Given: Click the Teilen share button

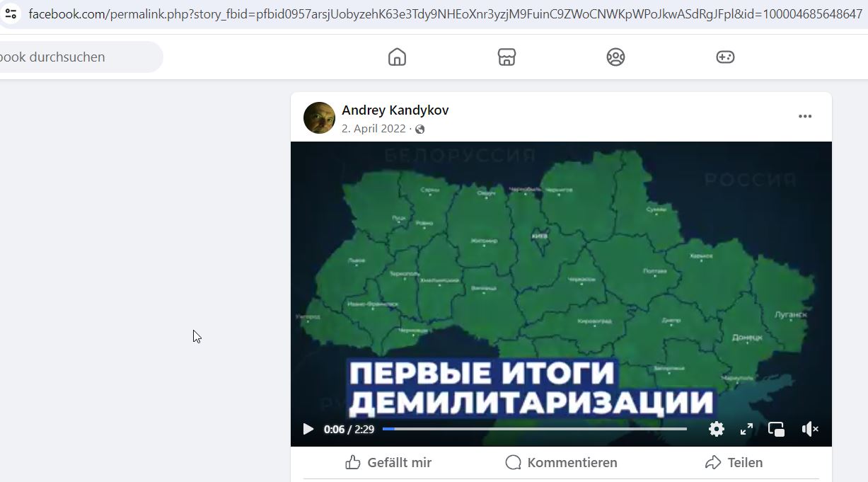Looking at the screenshot, I should click(734, 463).
